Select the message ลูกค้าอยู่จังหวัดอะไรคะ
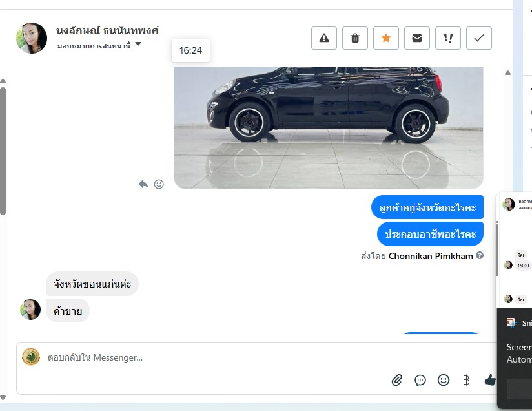532x411 pixels. pyautogui.click(x=427, y=207)
